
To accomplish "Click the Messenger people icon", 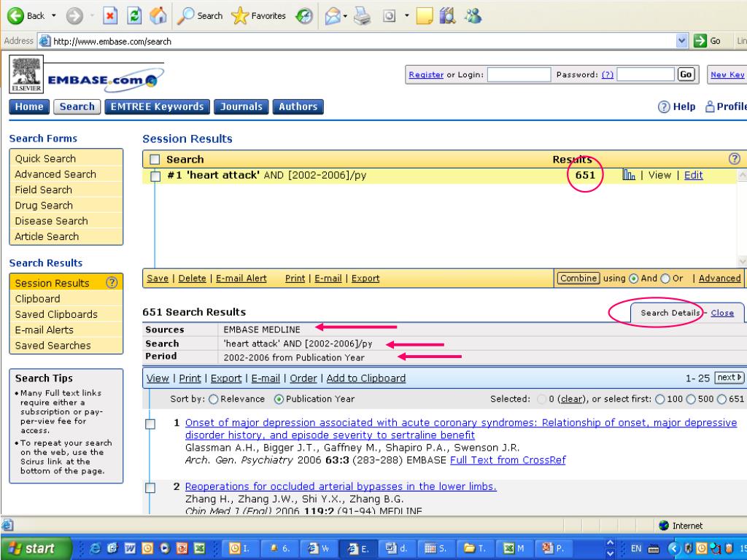I will pos(473,16).
